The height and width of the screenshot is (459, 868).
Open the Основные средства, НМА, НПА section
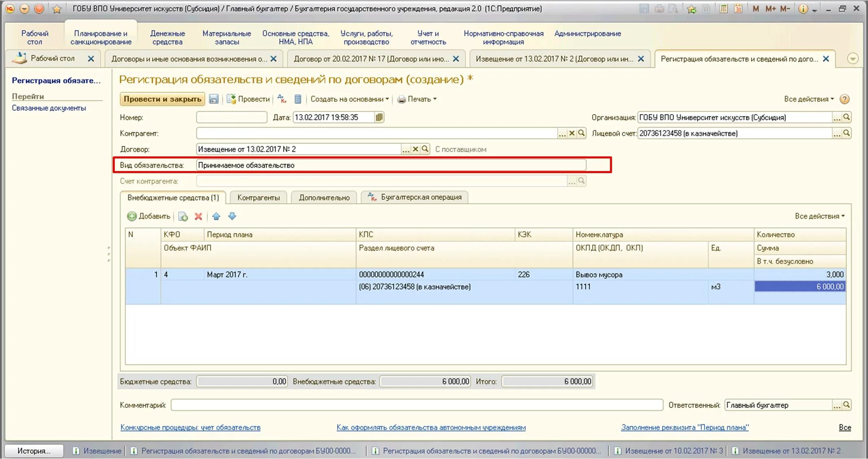coord(295,37)
